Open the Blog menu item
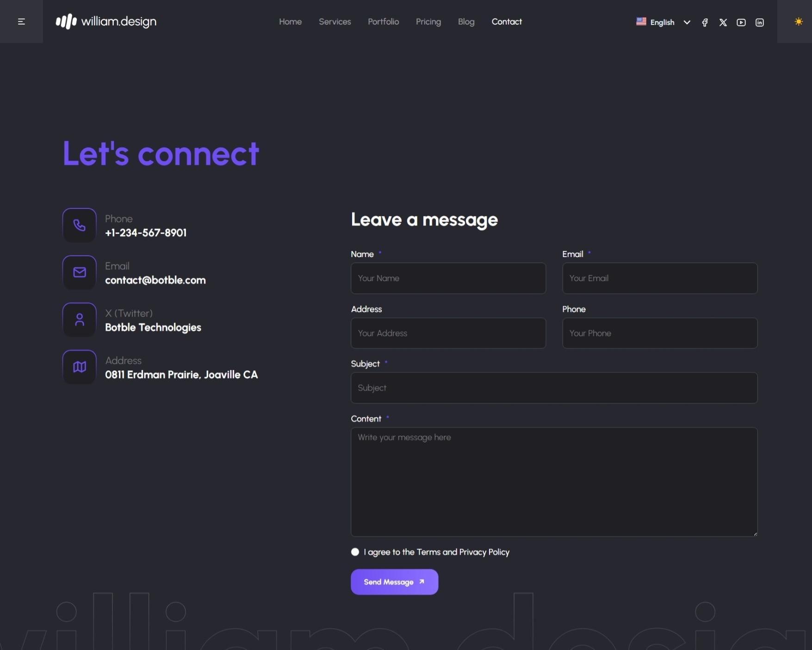The width and height of the screenshot is (812, 650). pos(466,22)
